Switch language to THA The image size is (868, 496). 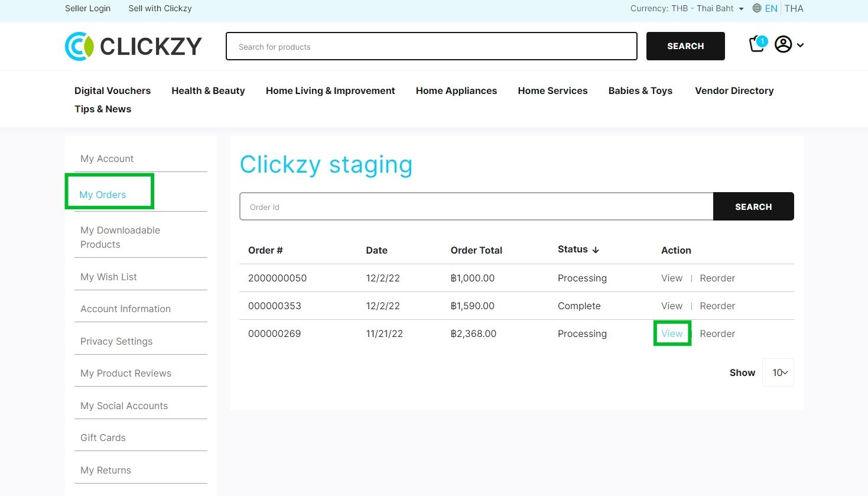[x=794, y=8]
